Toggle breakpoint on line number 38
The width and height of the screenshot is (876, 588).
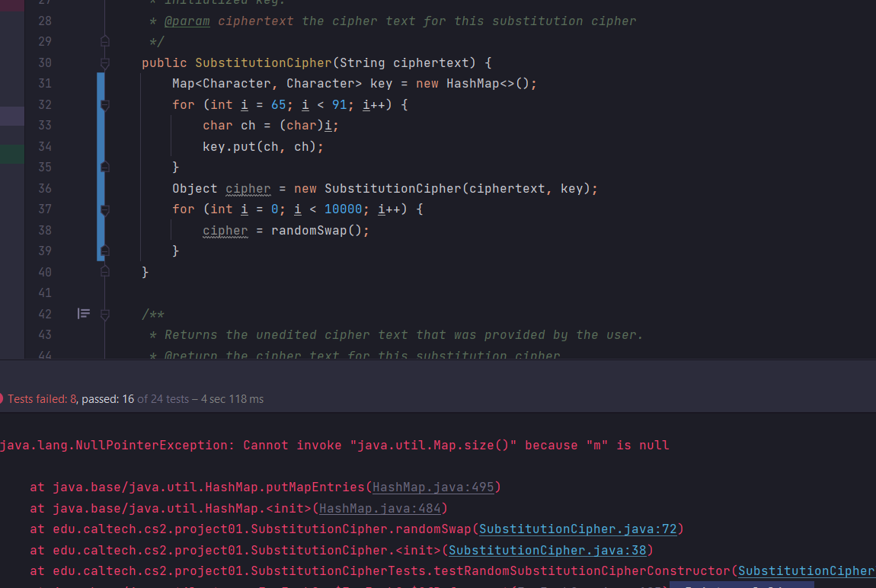pyautogui.click(x=44, y=230)
